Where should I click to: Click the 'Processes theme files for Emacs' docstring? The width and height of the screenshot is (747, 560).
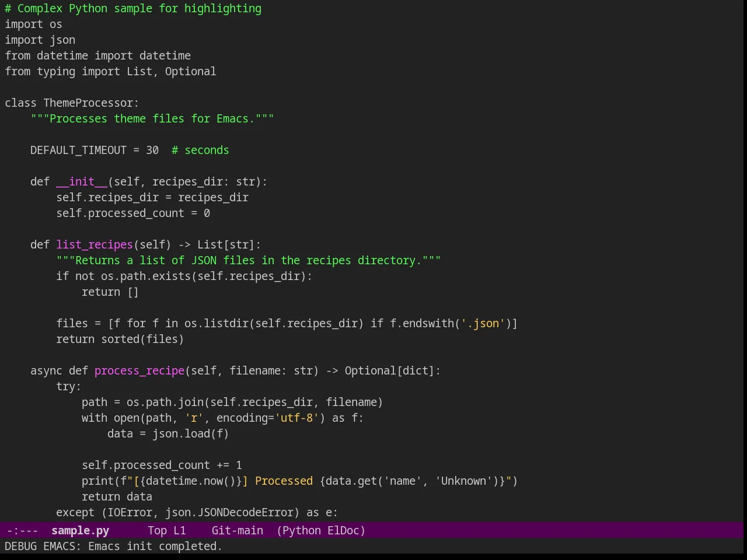[x=152, y=118]
